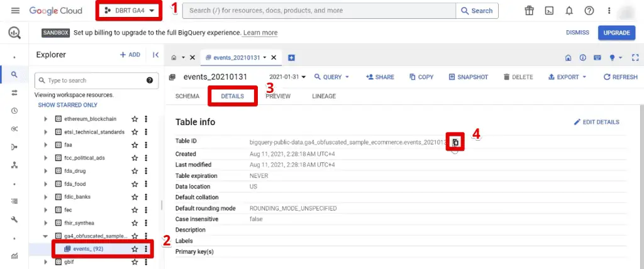This screenshot has width=644, height=269.
Task: Add a new query tab
Action: pos(291,57)
